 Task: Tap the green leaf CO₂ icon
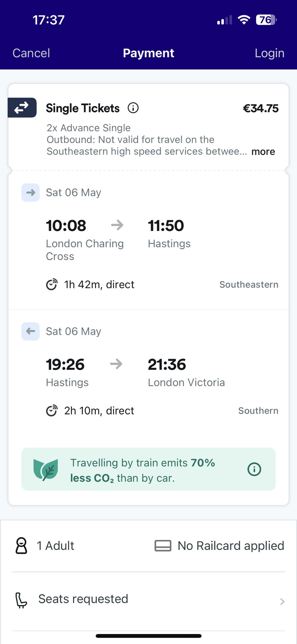tap(46, 469)
